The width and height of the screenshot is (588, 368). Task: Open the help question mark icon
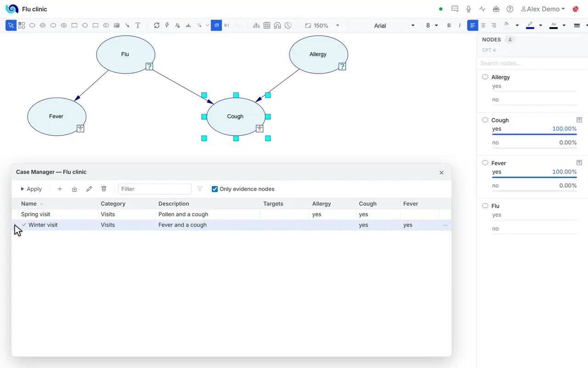[510, 9]
